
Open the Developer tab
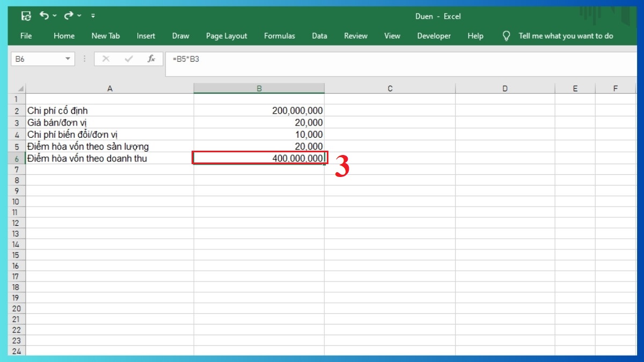[434, 35]
